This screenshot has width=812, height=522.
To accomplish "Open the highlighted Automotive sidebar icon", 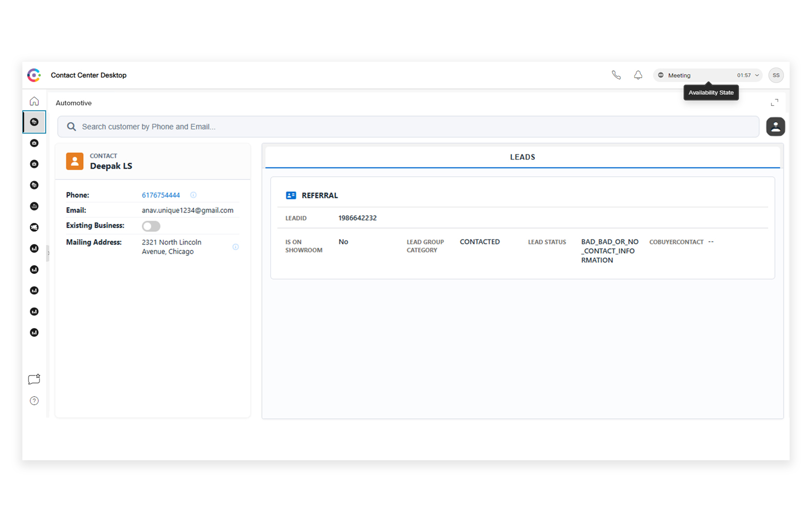I will click(34, 122).
